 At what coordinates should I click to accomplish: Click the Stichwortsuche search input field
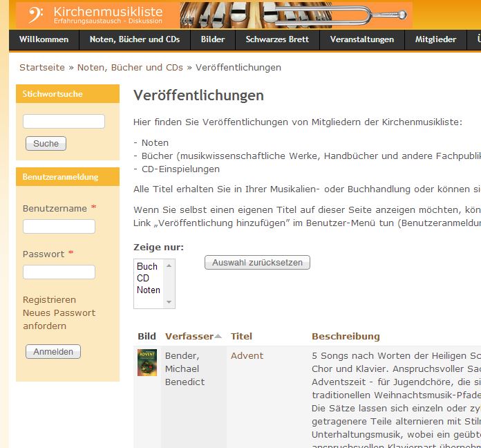tap(64, 122)
